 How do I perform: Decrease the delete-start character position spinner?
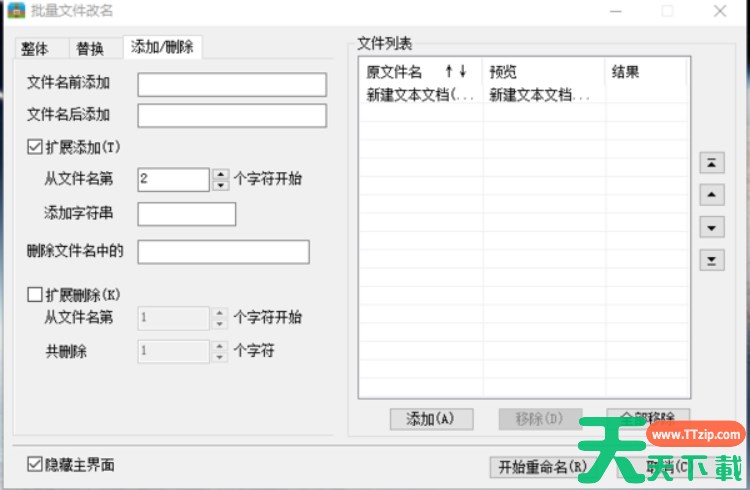pos(220,324)
